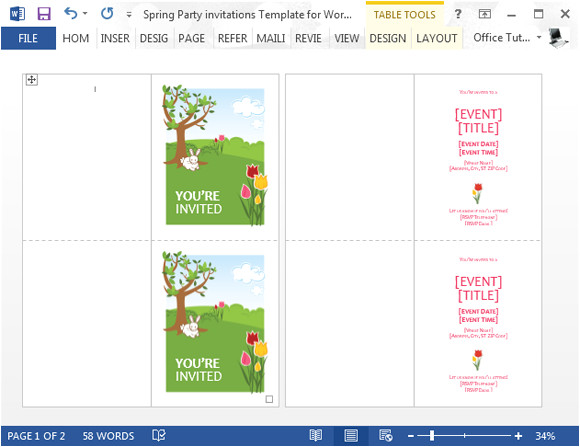Image resolution: width=580 pixels, height=447 pixels.
Task: Zoom in with the plus button
Action: (518, 436)
